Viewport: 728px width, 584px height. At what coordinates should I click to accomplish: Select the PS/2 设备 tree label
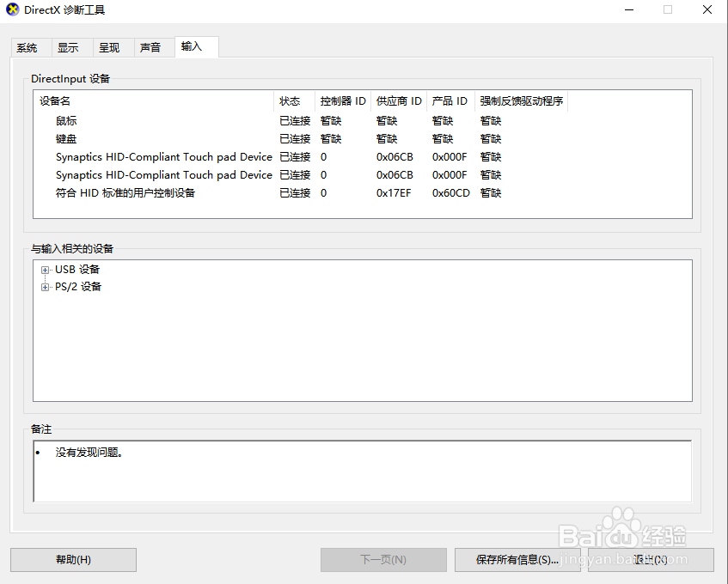[78, 287]
